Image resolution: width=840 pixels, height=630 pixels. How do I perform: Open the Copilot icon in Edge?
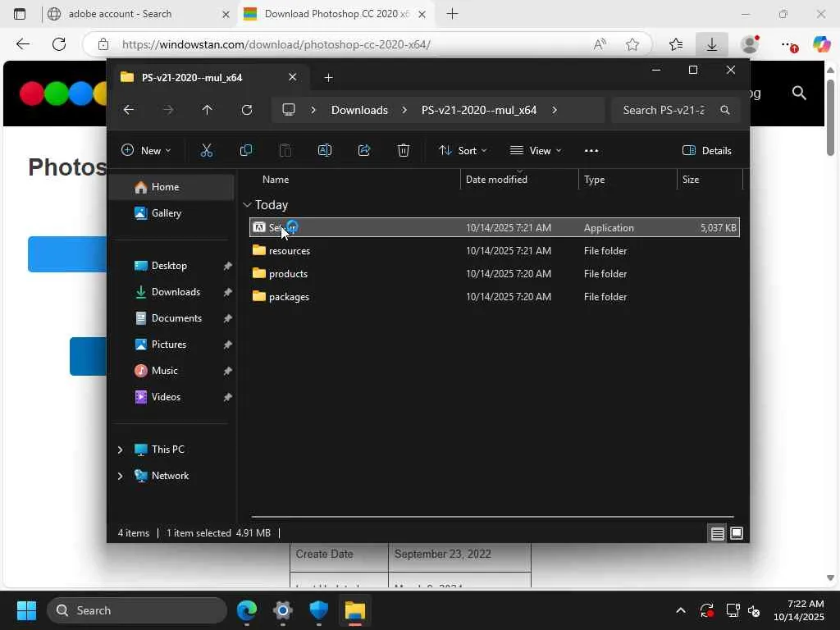click(x=822, y=44)
